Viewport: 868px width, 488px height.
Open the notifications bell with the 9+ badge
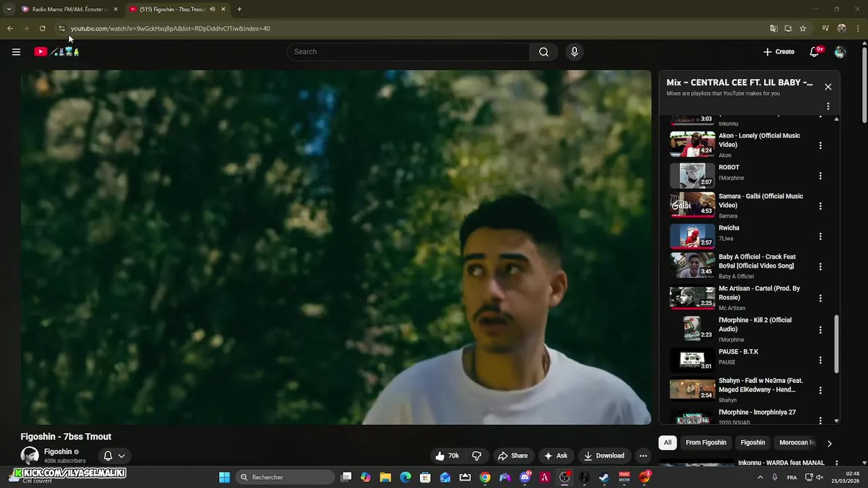pos(815,52)
